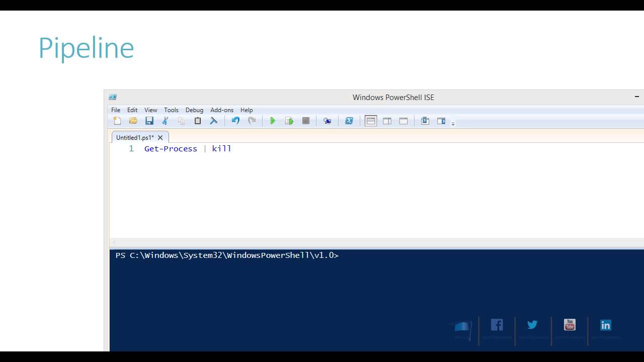Image resolution: width=644 pixels, height=362 pixels.
Task: Click the kill command in the script
Action: tap(221, 149)
